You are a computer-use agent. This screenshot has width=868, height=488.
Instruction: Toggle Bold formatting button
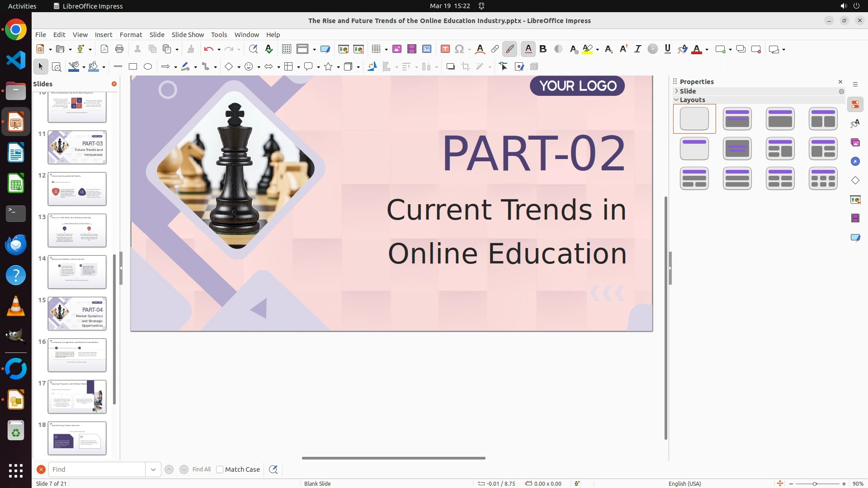tap(543, 49)
